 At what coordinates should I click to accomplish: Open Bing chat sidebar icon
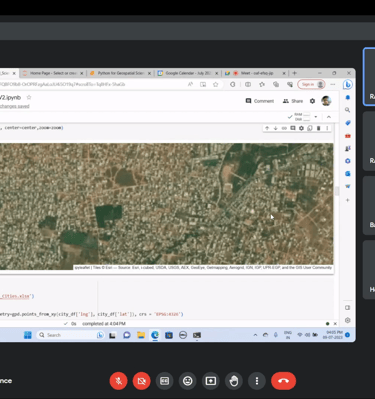point(348,85)
